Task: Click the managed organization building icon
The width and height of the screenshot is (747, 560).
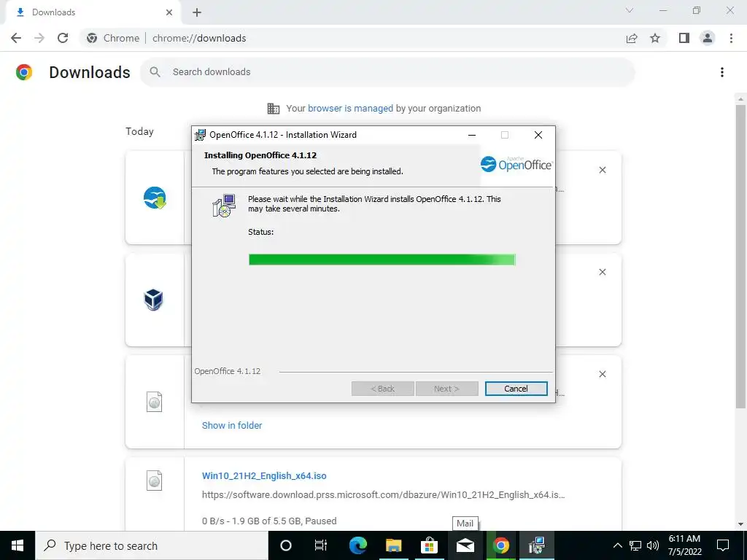Action: click(x=274, y=109)
